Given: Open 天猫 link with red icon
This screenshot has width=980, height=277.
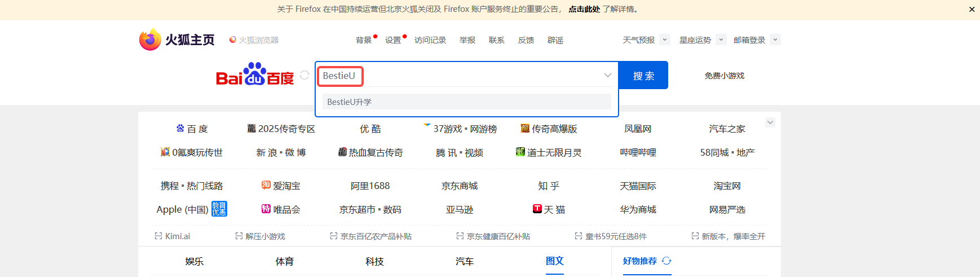Looking at the screenshot, I should pos(549,209).
